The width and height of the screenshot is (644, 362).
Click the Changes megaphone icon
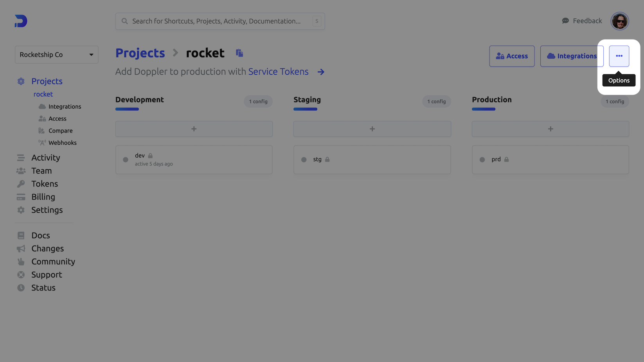tap(21, 249)
